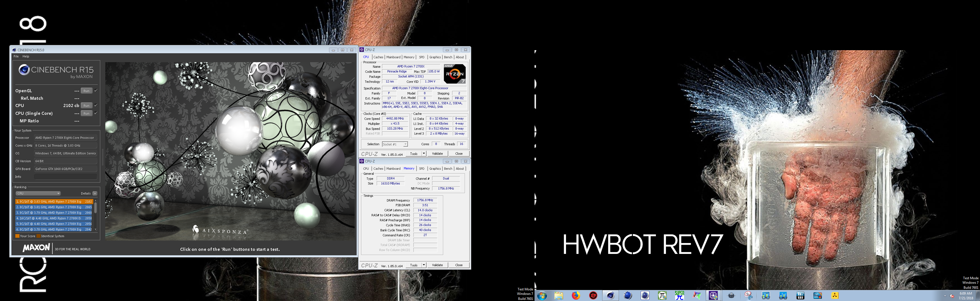
Task: Select ranking row 6 scoring 2042
Action: point(54,229)
